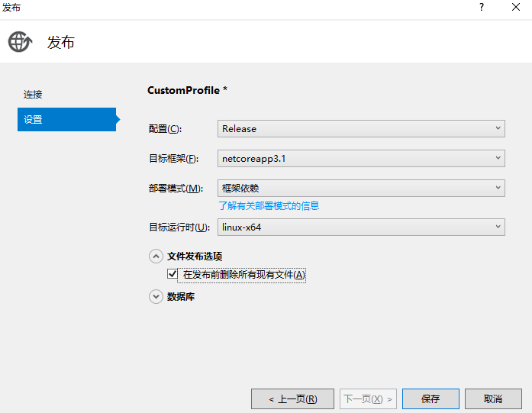This screenshot has width=532, height=413.
Task: Collapse the 文件发布选项 section chevron
Action: 156,257
